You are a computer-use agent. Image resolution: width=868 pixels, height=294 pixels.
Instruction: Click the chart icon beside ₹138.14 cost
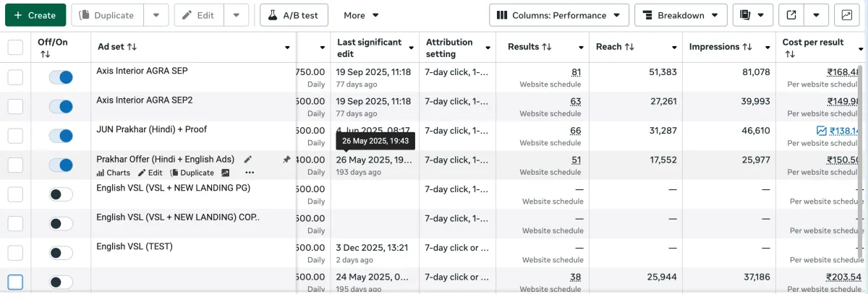(821, 131)
